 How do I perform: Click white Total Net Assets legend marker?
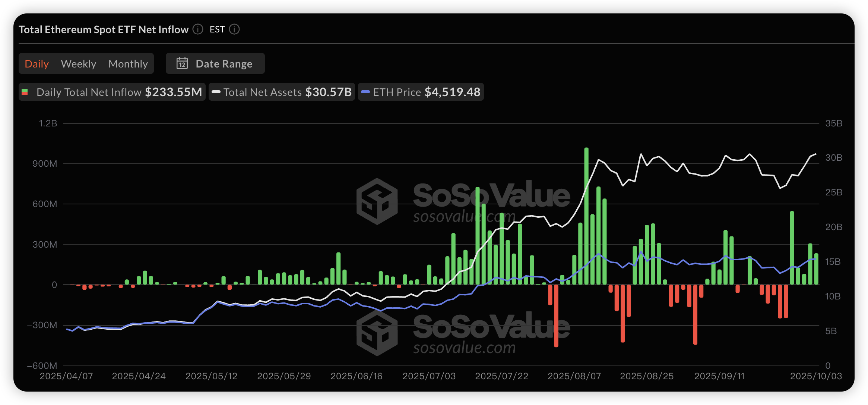coord(216,92)
